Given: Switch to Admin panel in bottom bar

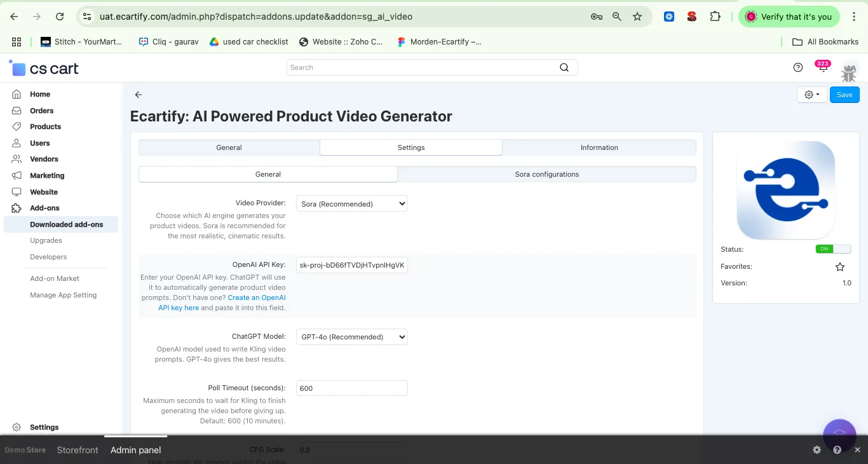Looking at the screenshot, I should click(x=136, y=450).
